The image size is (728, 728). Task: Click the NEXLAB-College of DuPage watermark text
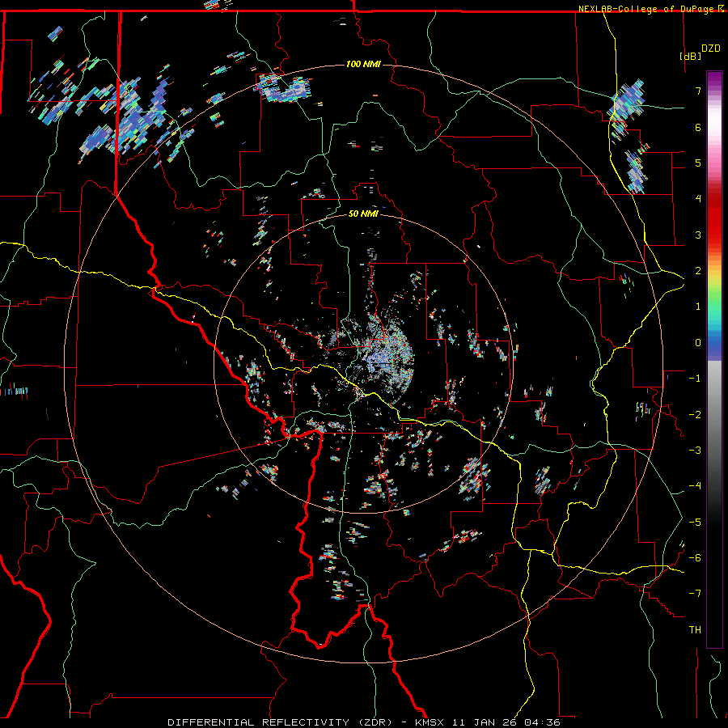(646, 9)
